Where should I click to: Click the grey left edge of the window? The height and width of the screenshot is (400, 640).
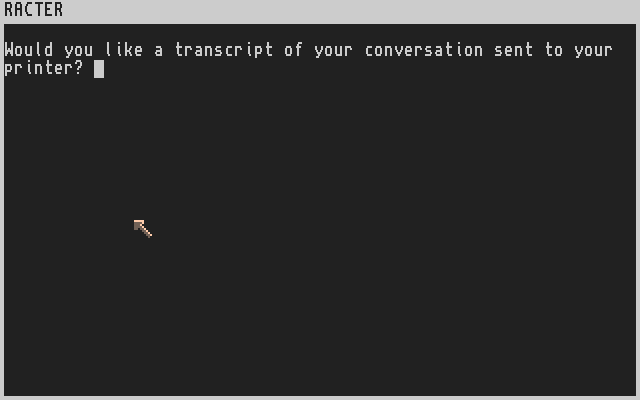coord(2,210)
